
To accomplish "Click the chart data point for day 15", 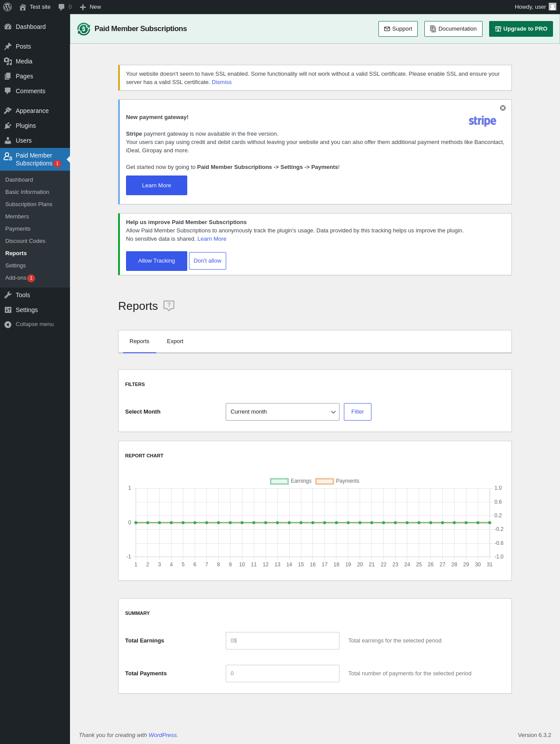I will coord(301,523).
